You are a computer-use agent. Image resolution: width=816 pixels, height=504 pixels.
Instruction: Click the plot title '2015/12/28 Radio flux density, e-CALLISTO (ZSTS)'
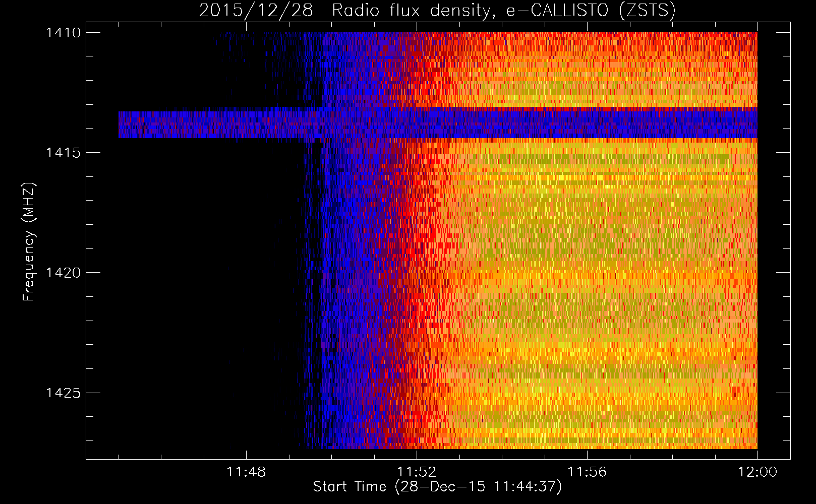click(437, 10)
